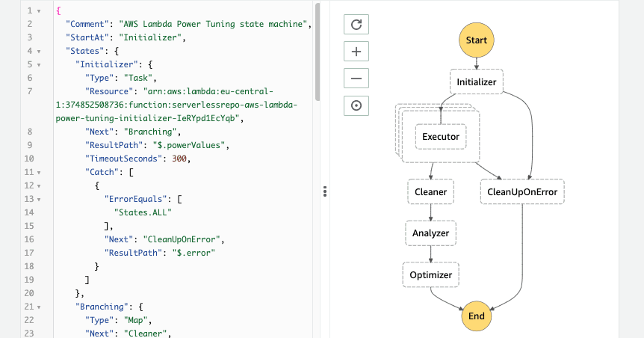Click the refresh graph icon
This screenshot has width=644, height=338.
point(356,25)
